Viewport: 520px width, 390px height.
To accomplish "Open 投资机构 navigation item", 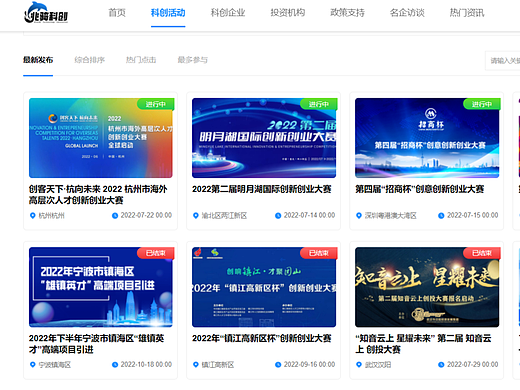I will (288, 13).
